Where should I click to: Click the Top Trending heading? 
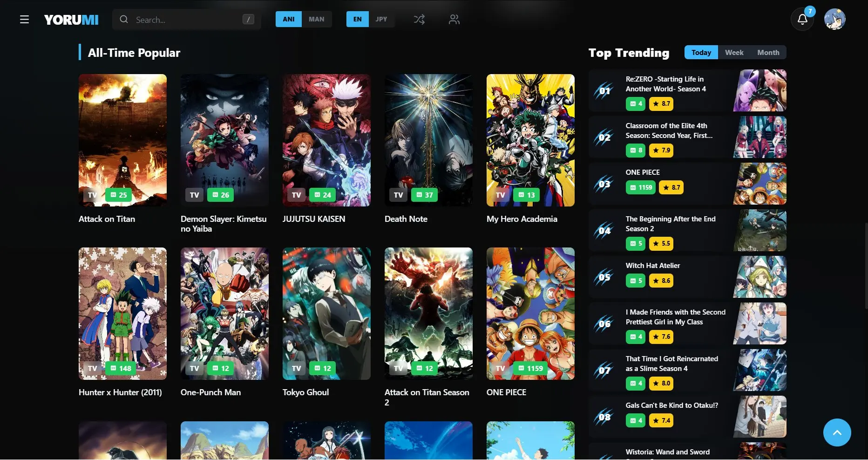click(629, 53)
